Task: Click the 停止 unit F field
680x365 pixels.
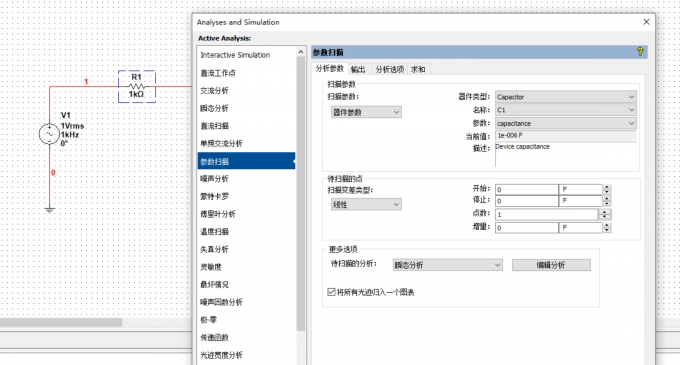Action: [x=580, y=201]
